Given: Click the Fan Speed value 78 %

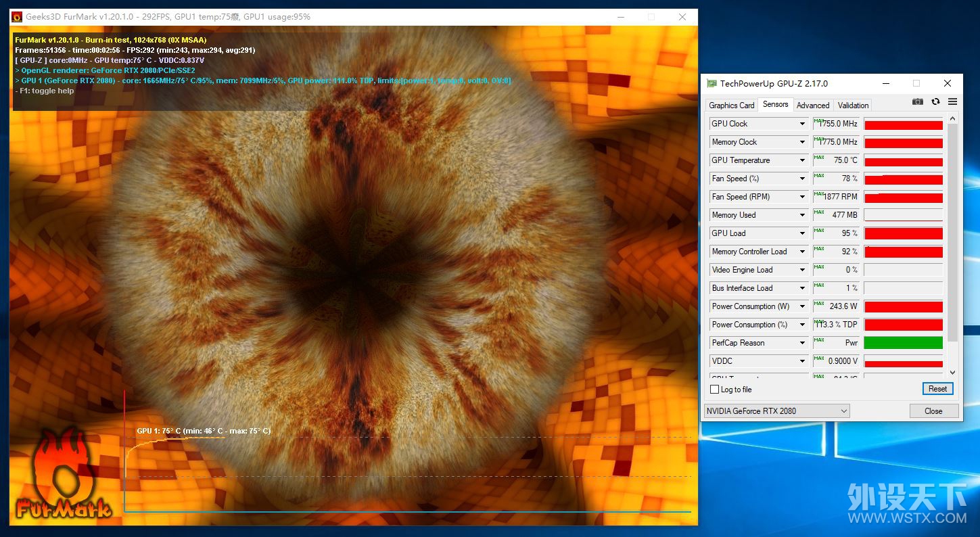Looking at the screenshot, I should (836, 179).
